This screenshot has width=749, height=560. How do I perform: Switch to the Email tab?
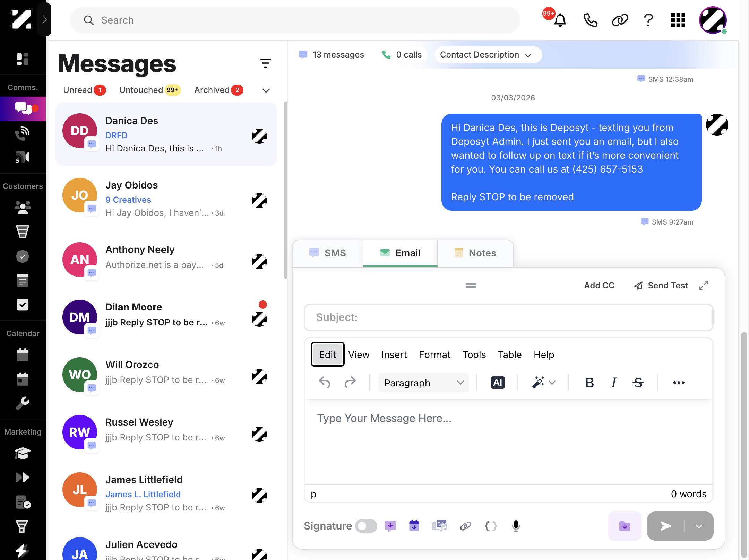tap(400, 253)
